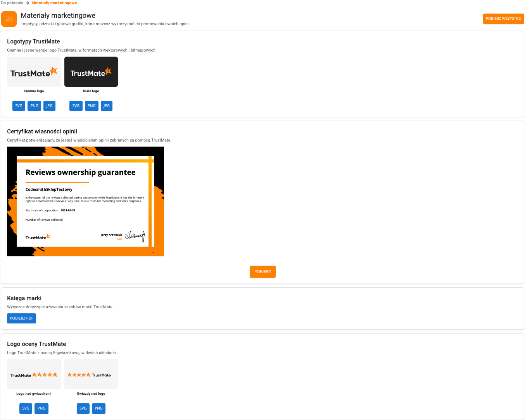Screen dimensions: 525x420
Task: Download Ciemne logo as SVG
Action: pos(19,106)
